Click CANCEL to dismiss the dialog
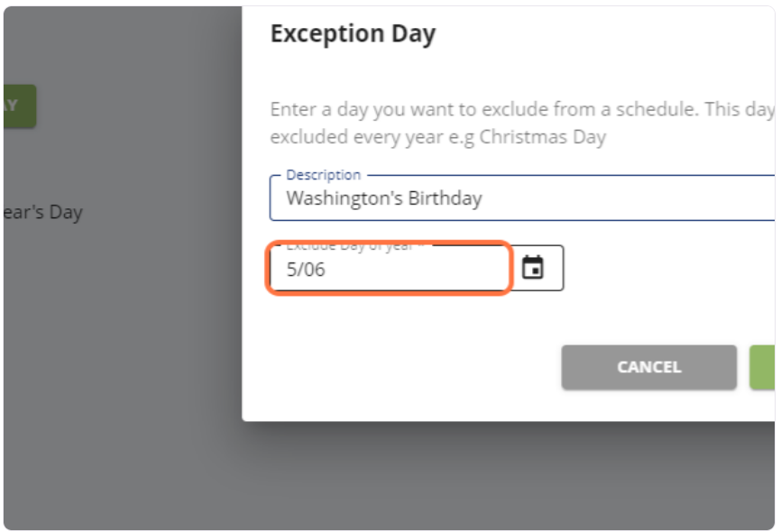Viewport: 781px width, 532px height. click(648, 367)
